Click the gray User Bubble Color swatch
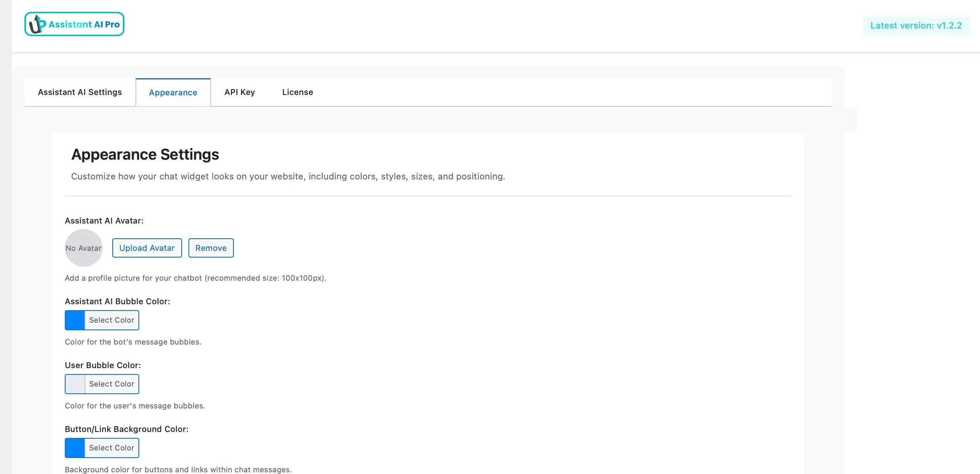Viewport: 980px width, 474px height. tap(75, 384)
